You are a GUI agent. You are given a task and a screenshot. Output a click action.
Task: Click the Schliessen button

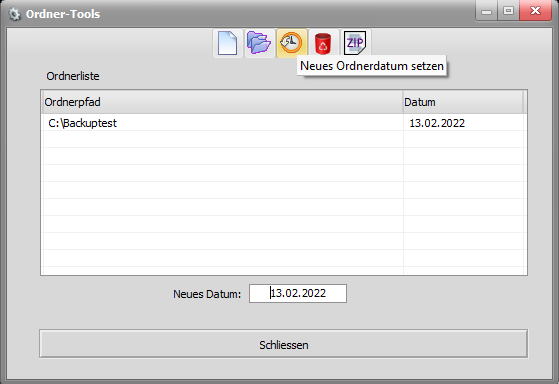pos(283,344)
